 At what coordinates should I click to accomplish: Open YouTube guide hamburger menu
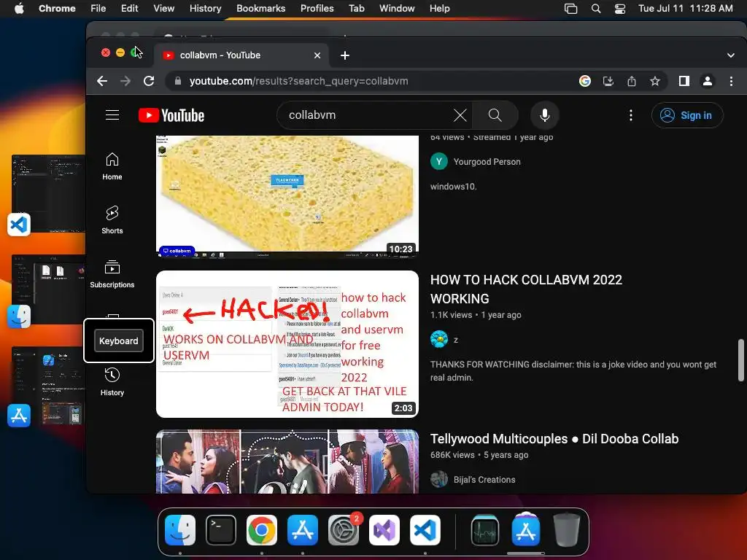tap(112, 115)
